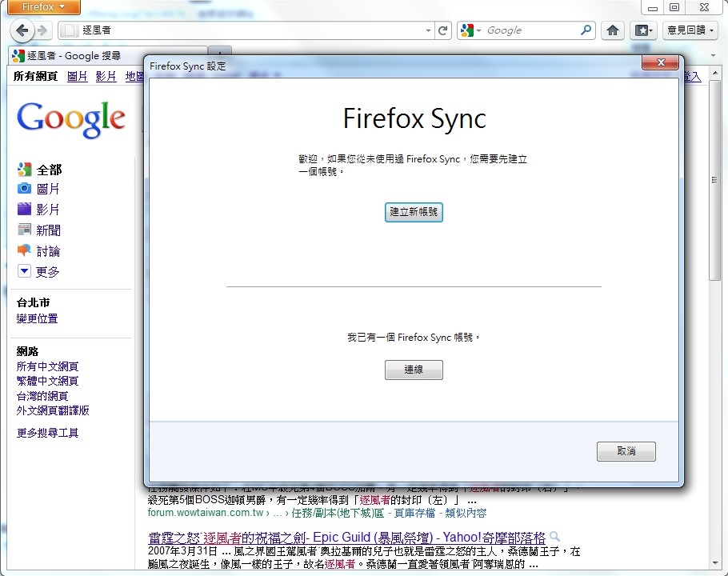Image resolution: width=728 pixels, height=576 pixels.
Task: Click the 建立新帳號 button in Sync dialog
Action: point(414,212)
